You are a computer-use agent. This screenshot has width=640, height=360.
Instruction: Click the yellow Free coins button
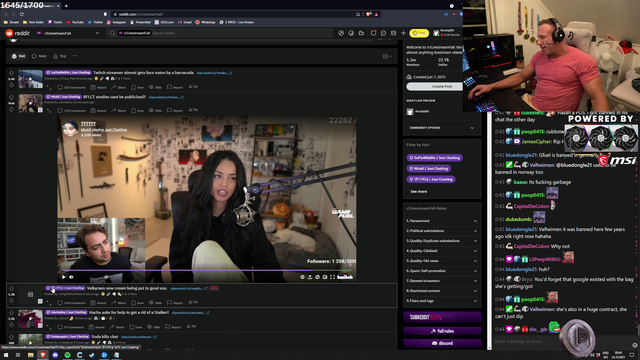(x=419, y=33)
